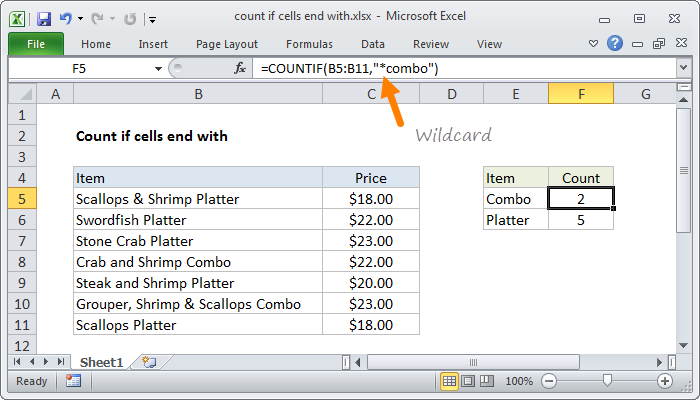Expand the formula bar

point(683,68)
